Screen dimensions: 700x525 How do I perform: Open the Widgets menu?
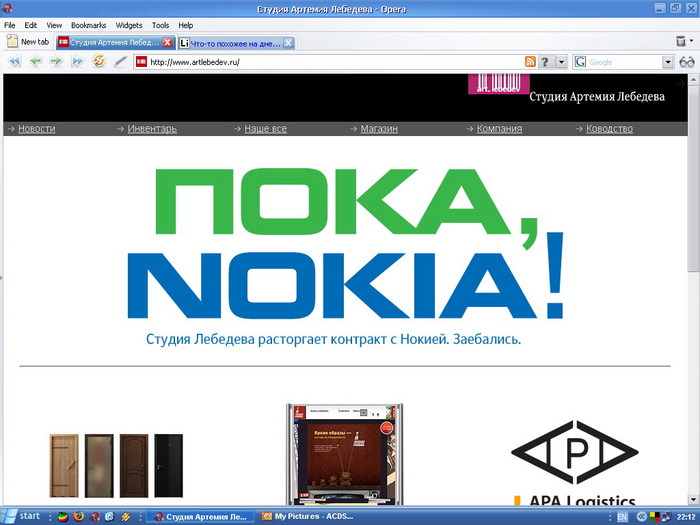(129, 25)
